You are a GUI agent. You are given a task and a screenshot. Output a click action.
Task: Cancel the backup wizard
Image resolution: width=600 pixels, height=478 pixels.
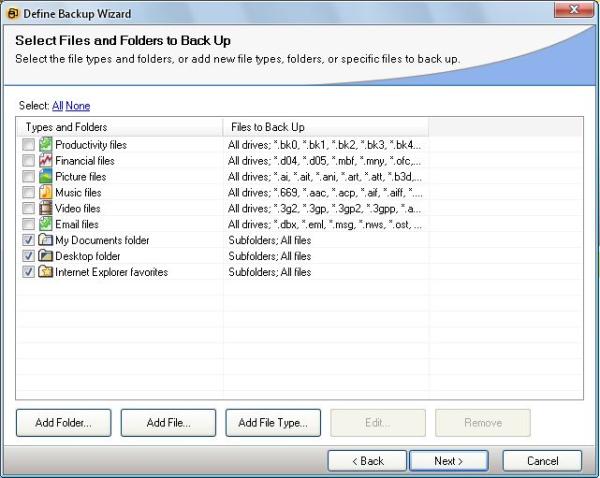(542, 461)
